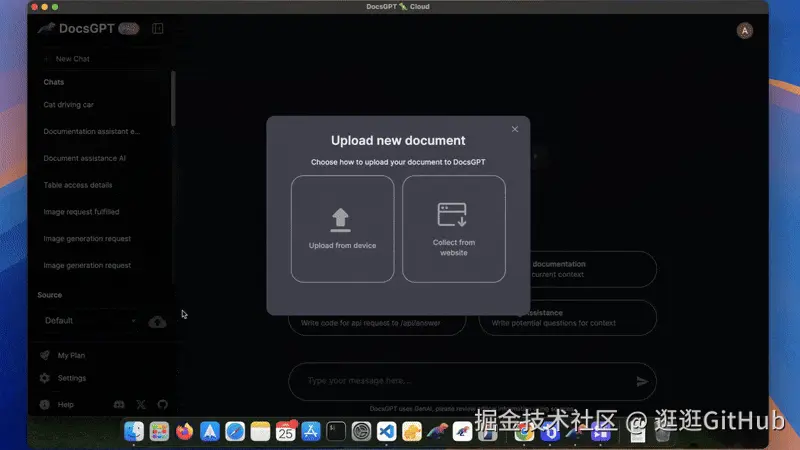Choose Upload from device option

342,229
